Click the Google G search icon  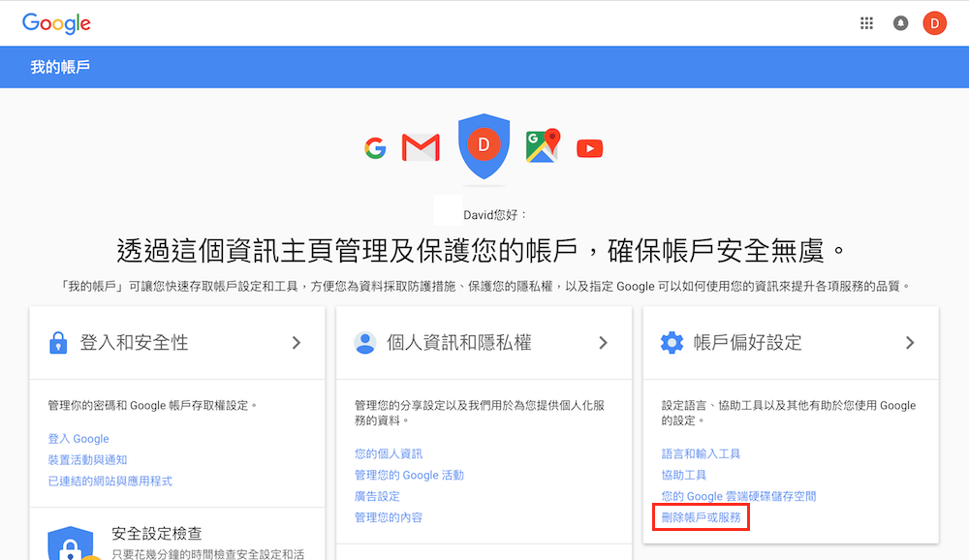pyautogui.click(x=375, y=148)
